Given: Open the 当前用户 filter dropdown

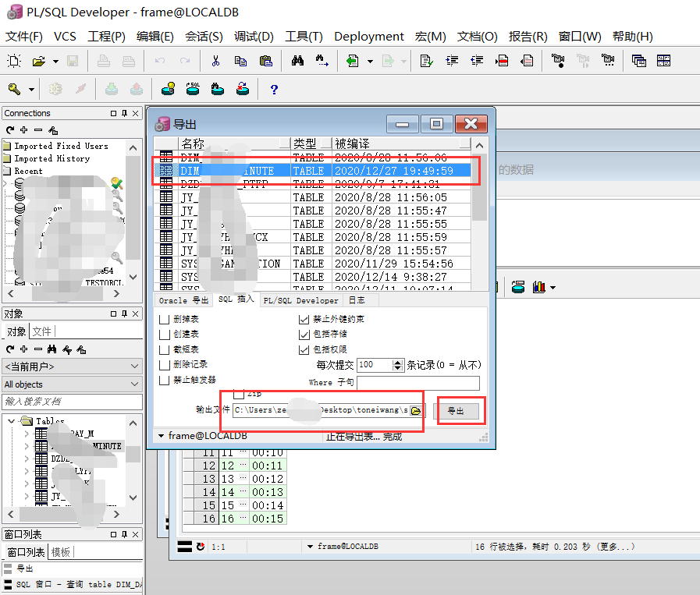Looking at the screenshot, I should pyautogui.click(x=137, y=365).
